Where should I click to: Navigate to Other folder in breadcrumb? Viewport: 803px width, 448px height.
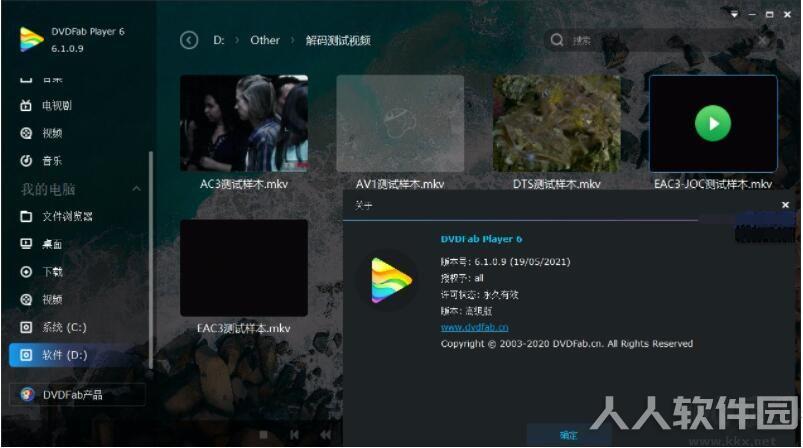(x=265, y=40)
